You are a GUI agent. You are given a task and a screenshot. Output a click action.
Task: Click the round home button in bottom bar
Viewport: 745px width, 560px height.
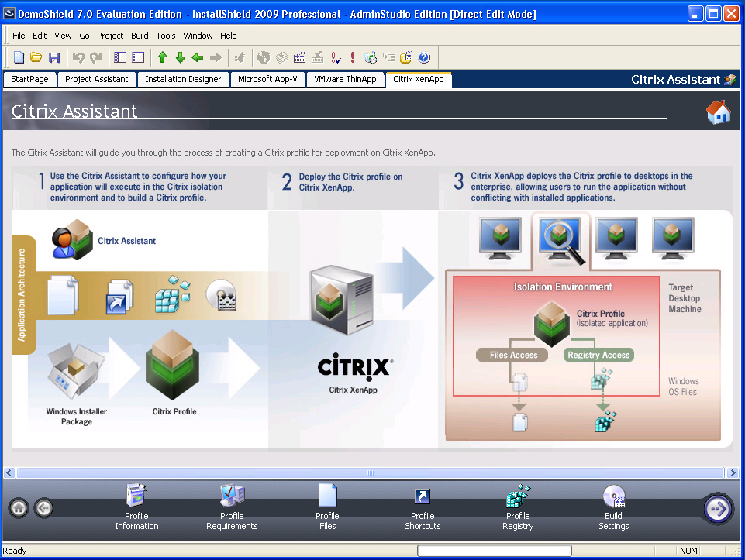click(19, 508)
